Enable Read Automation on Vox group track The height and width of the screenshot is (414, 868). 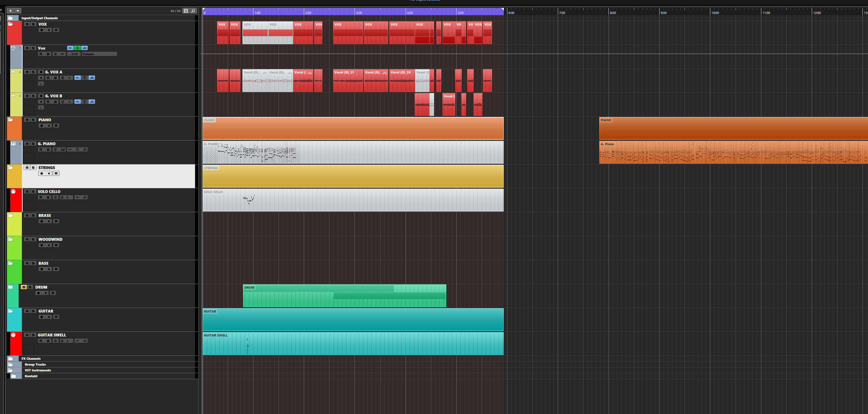[41, 54]
